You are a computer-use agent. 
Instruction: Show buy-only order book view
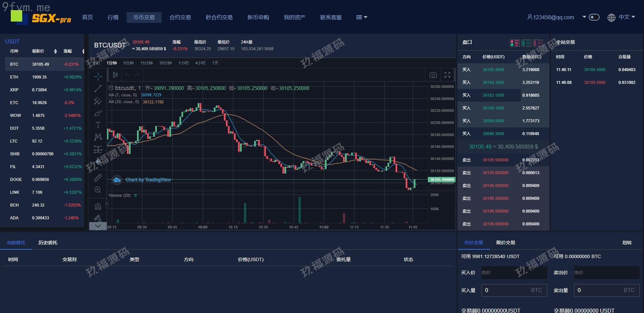pos(526,43)
